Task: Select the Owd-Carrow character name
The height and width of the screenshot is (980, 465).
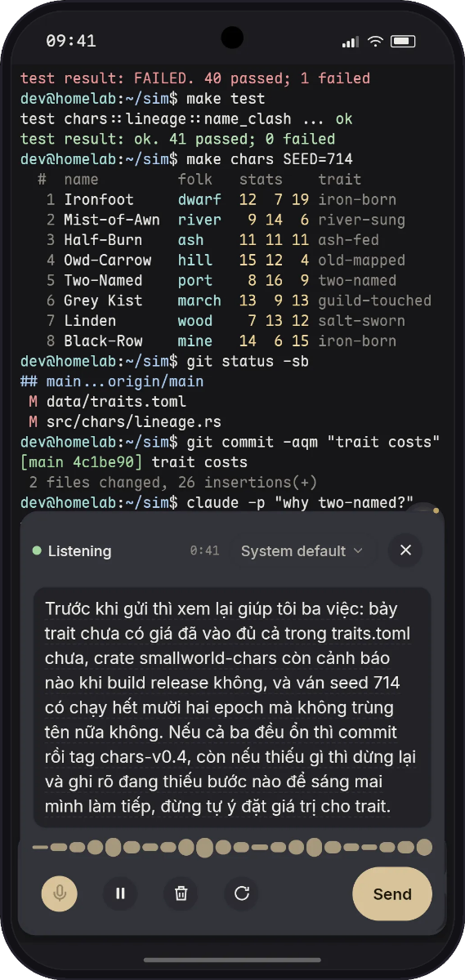Action: [x=108, y=261]
